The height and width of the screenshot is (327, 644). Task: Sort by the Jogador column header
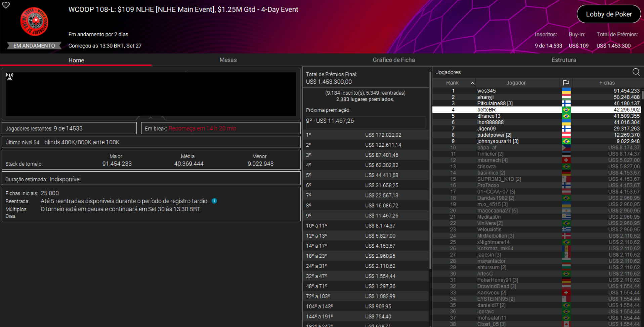[516, 83]
